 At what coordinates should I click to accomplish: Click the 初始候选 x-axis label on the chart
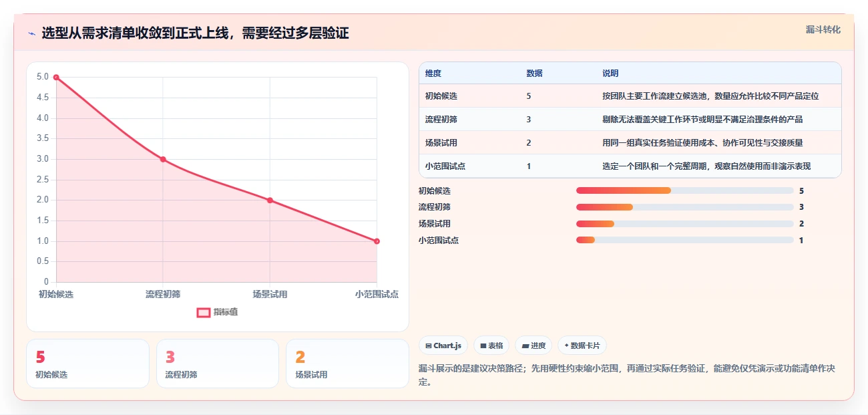point(56,294)
